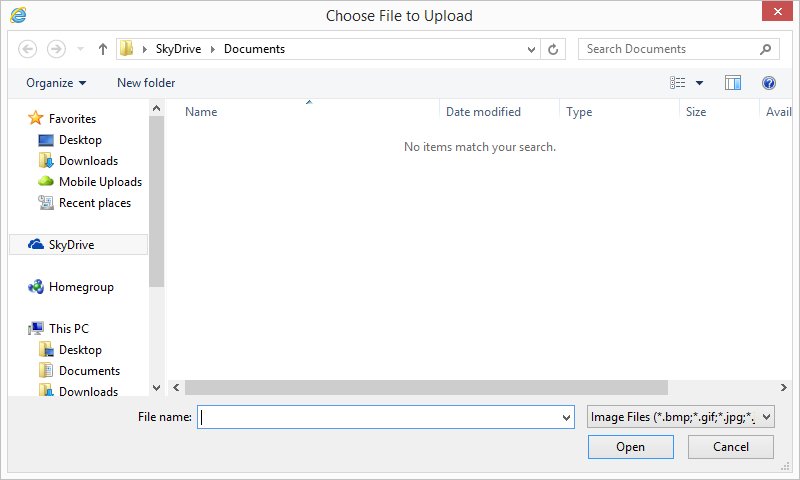This screenshot has height=480, width=800.
Task: Toggle the preview pane
Action: 733,83
